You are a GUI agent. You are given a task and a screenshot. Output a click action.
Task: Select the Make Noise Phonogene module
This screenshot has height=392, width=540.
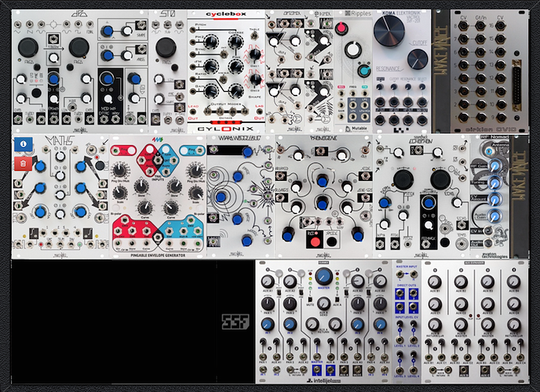pyautogui.click(x=323, y=196)
